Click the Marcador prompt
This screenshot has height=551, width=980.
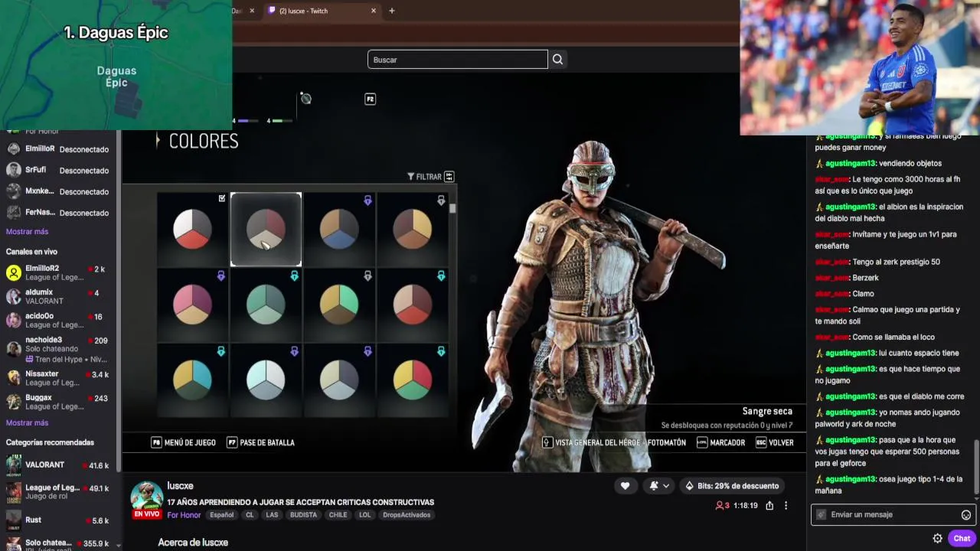click(721, 442)
